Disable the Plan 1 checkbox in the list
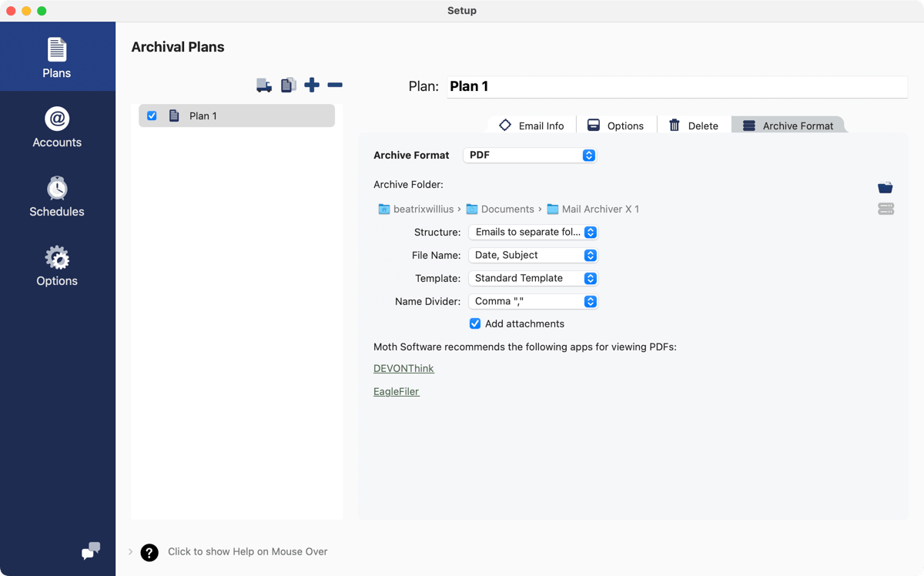Screen dimensions: 924x576 click(152, 116)
